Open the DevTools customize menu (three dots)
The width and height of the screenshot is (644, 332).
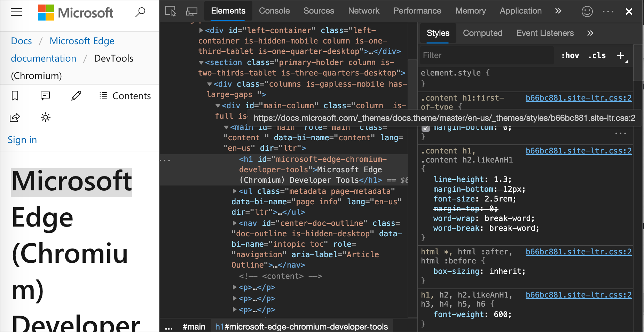tap(608, 11)
